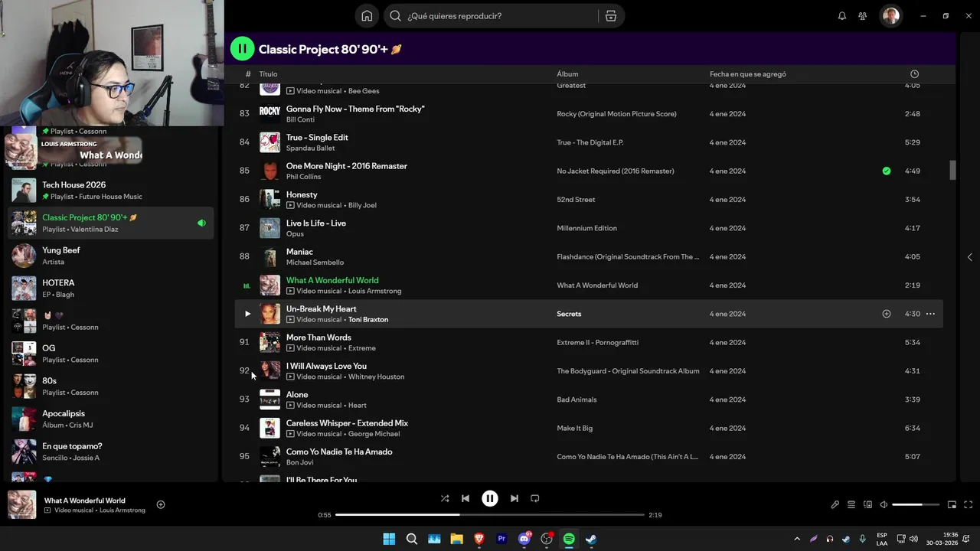Open the browse icon in search bar

click(610, 16)
